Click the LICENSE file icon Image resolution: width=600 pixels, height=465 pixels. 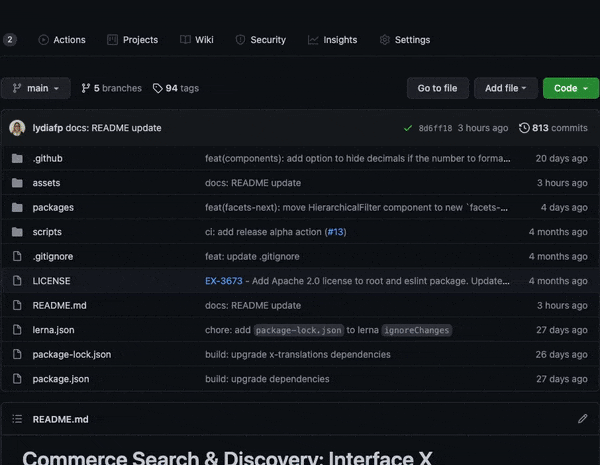(x=17, y=281)
